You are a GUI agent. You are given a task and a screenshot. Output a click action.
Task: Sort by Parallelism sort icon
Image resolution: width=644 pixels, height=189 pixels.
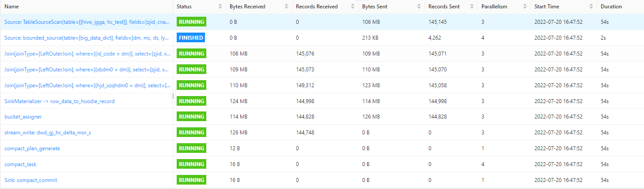click(525, 7)
